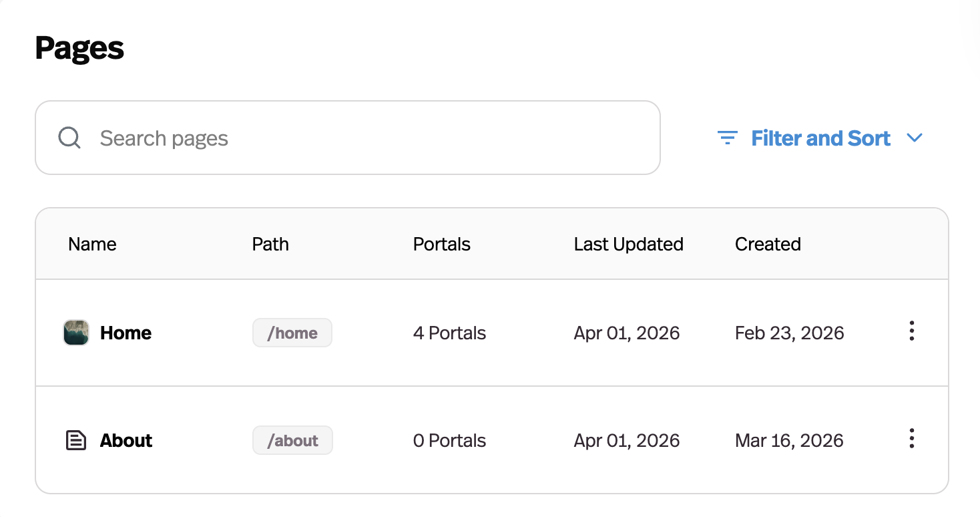This screenshot has height=517, width=980.
Task: Click the Filter and Sort button
Action: click(x=821, y=138)
